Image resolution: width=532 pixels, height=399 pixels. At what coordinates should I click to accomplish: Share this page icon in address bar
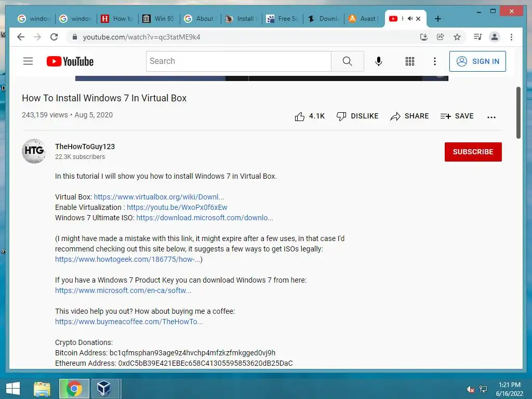pyautogui.click(x=441, y=37)
